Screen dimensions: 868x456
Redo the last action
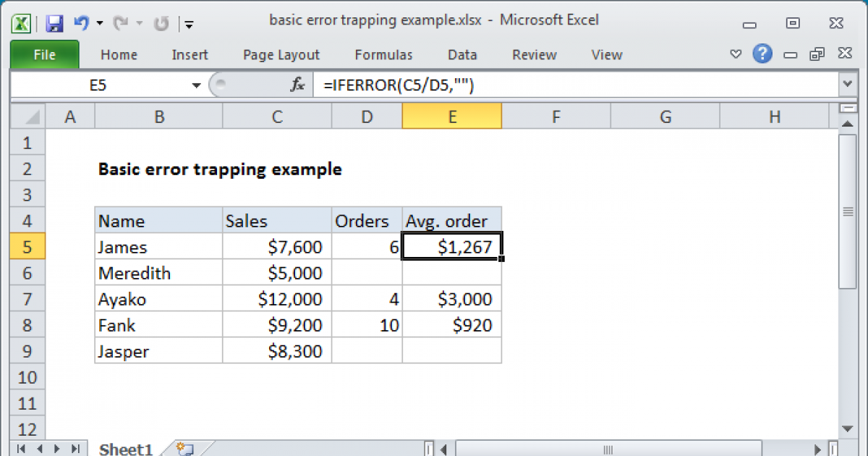tap(120, 22)
